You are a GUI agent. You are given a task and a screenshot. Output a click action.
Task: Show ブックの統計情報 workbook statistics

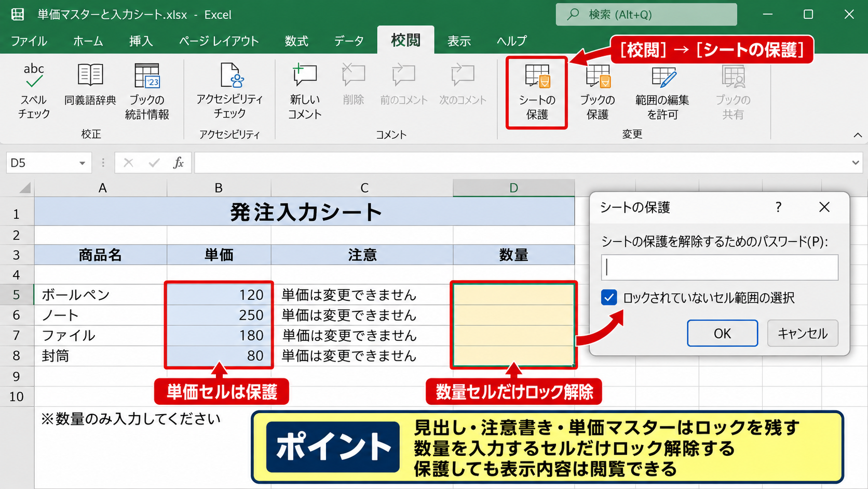pyautogui.click(x=147, y=91)
